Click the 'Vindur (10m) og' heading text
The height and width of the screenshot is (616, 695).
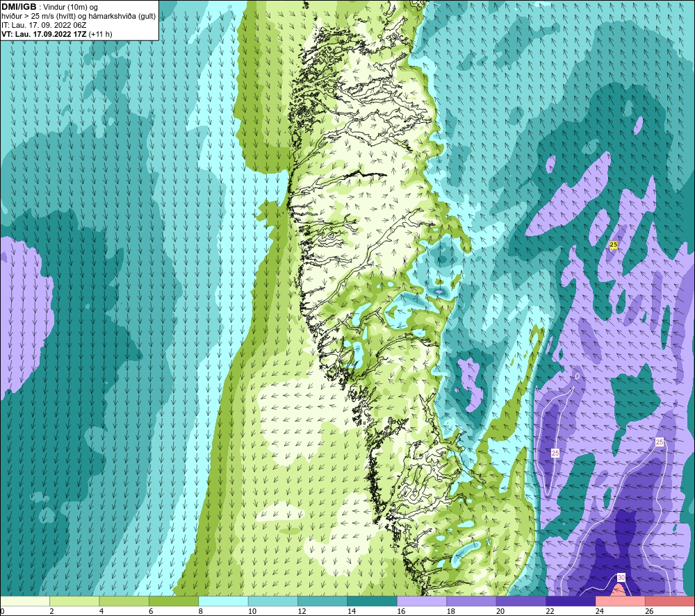70,8
